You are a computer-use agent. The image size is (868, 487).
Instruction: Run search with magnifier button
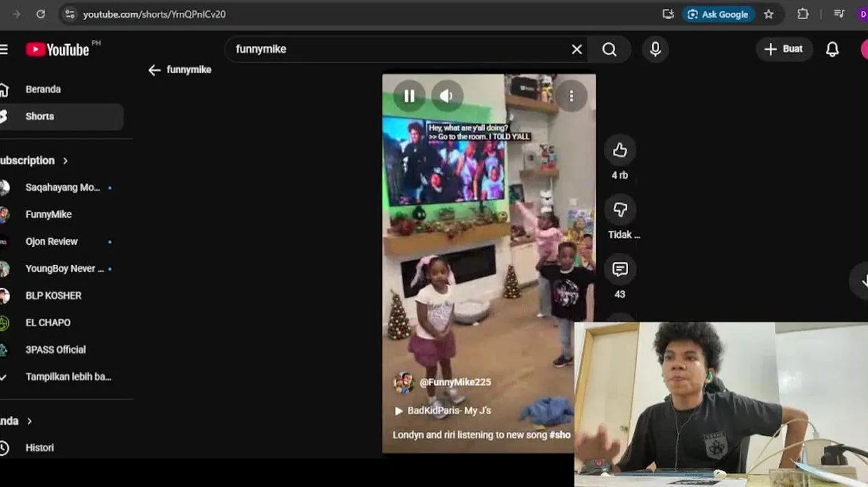coord(609,49)
